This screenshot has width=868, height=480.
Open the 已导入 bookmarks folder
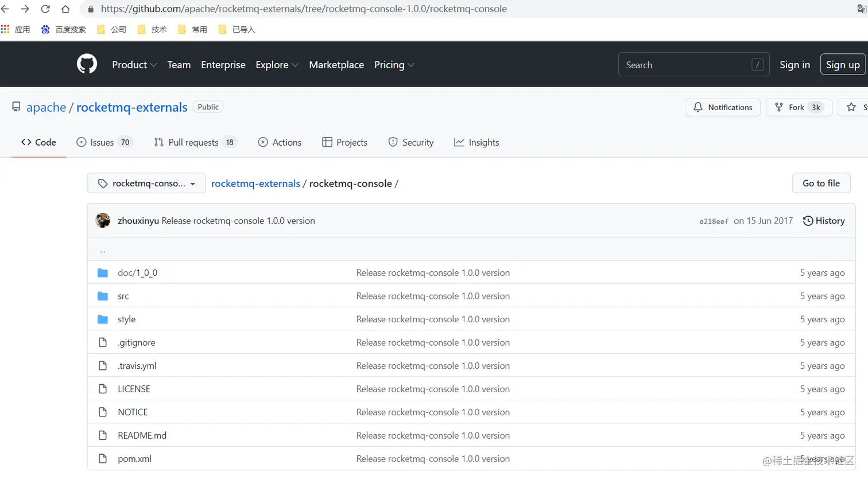click(x=237, y=29)
